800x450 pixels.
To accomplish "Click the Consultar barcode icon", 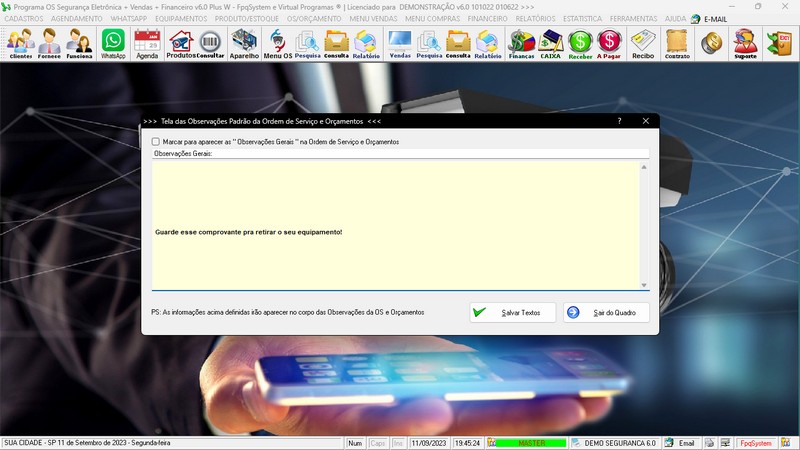I will pos(210,43).
